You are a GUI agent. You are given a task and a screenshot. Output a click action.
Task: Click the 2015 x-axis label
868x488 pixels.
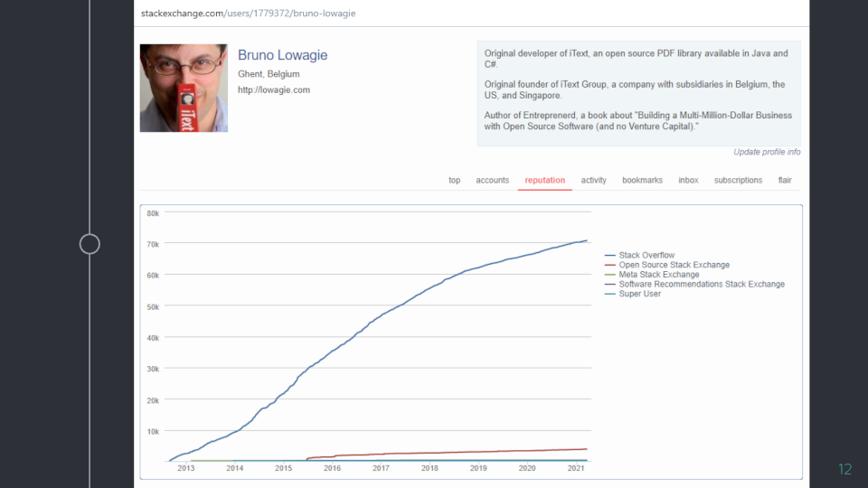(x=283, y=468)
